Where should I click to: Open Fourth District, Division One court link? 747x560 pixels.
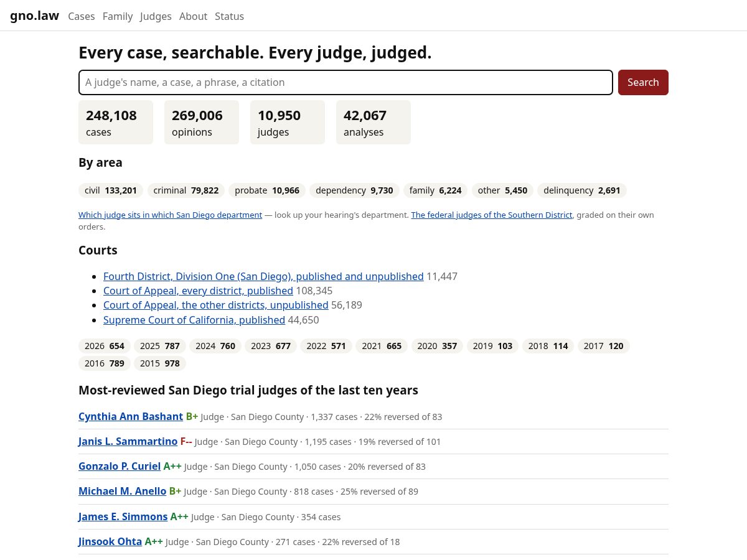click(x=263, y=276)
